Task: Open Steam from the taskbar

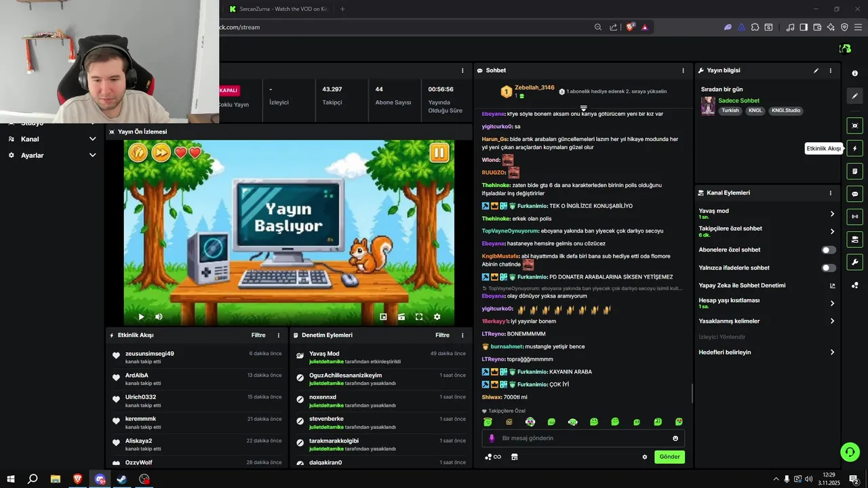Action: (122, 479)
